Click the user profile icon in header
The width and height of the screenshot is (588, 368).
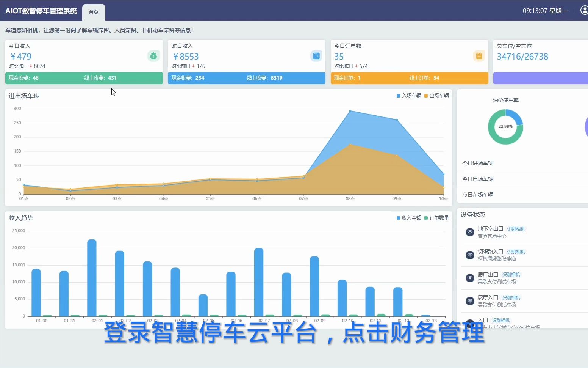(x=584, y=10)
